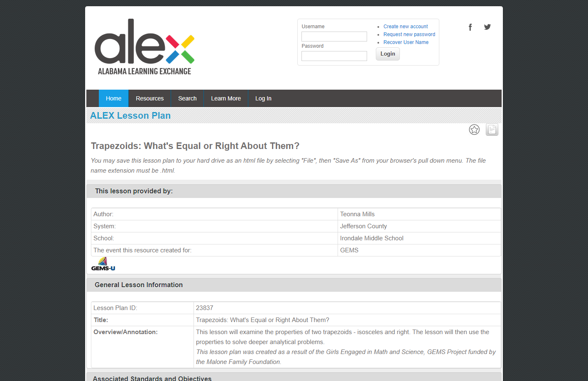The height and width of the screenshot is (381, 588).
Task: Click the General Lesson Information header
Action: click(139, 285)
